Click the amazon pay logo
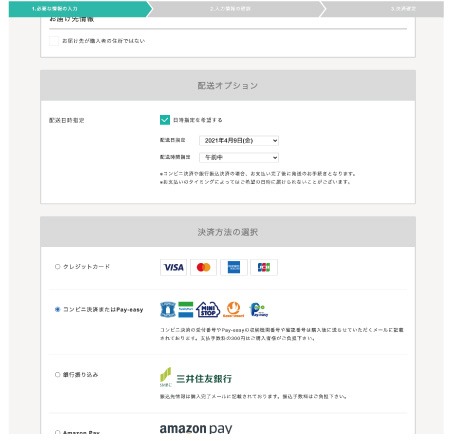The image size is (453, 441). [x=196, y=429]
